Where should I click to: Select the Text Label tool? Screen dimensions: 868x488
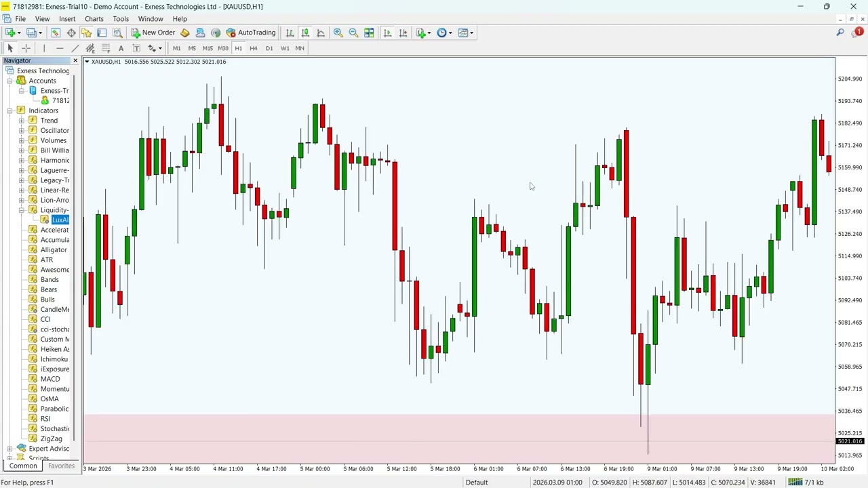(x=136, y=48)
